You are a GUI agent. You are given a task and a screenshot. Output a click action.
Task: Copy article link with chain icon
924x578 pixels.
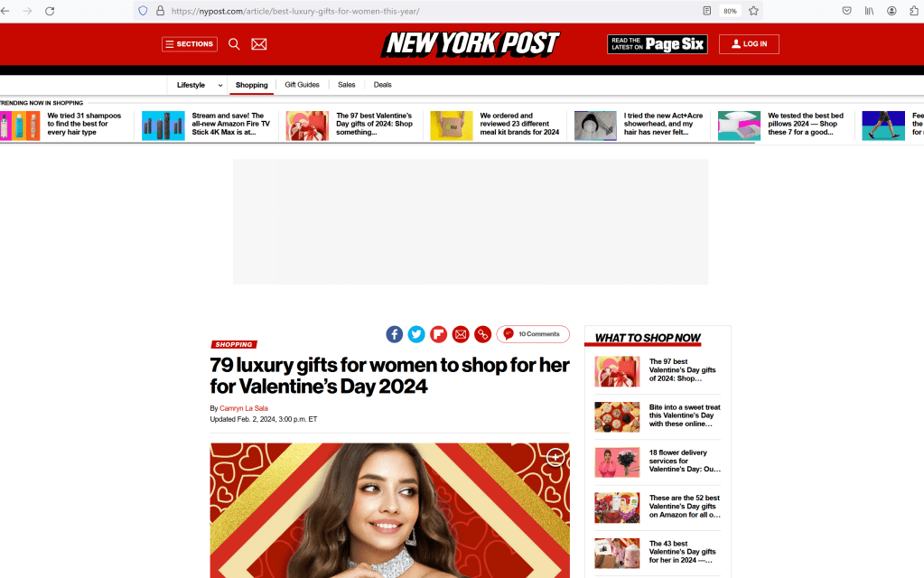click(x=482, y=334)
